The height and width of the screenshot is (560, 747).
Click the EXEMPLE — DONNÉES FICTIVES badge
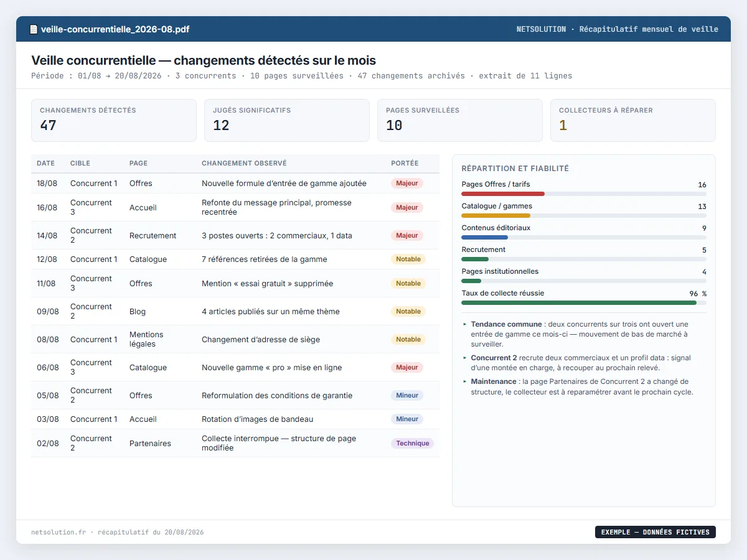pyautogui.click(x=655, y=532)
